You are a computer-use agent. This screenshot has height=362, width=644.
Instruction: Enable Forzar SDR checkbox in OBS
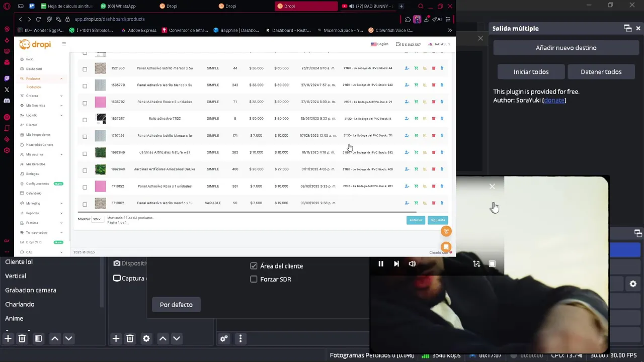pyautogui.click(x=254, y=279)
